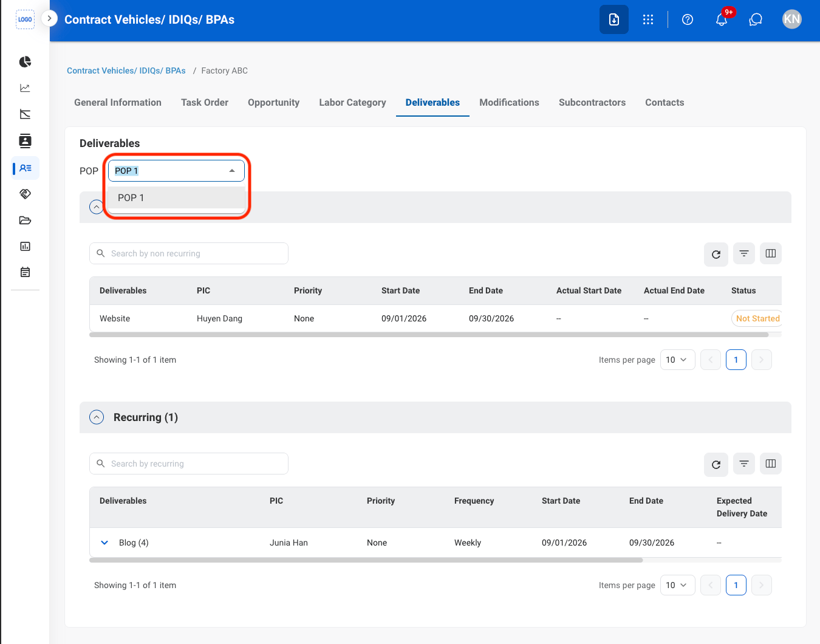Click the horizontal scrollbar of recurring table
This screenshot has width=820, height=644.
pyautogui.click(x=366, y=560)
